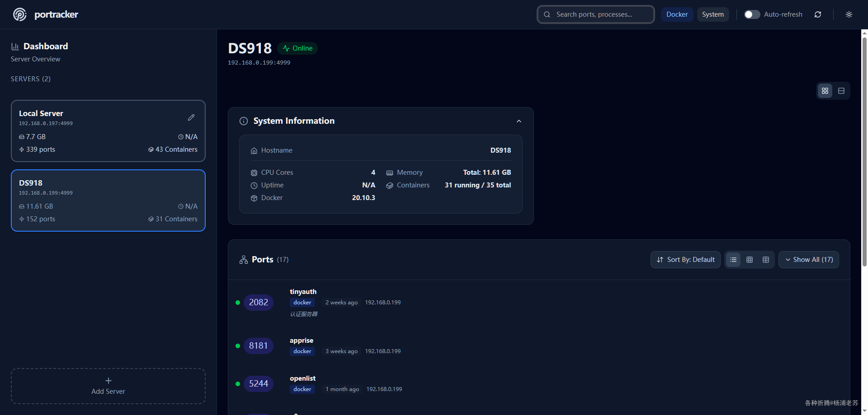Open port 8181 link

point(259,346)
